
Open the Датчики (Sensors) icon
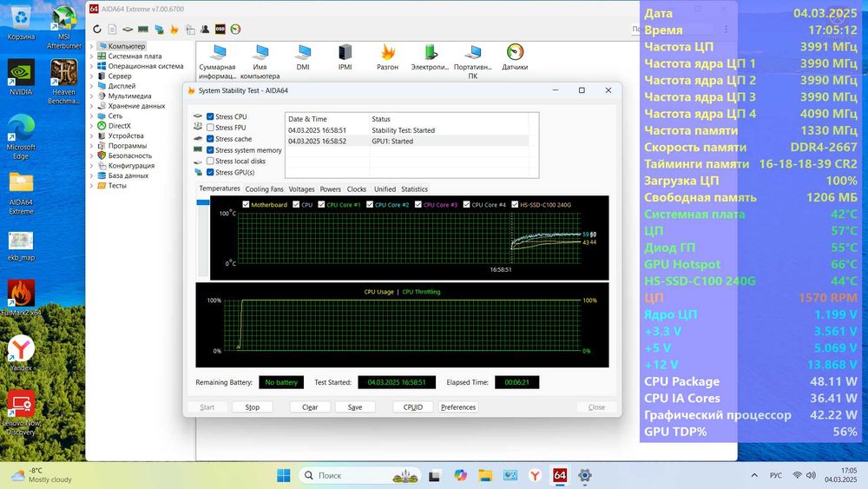click(515, 54)
